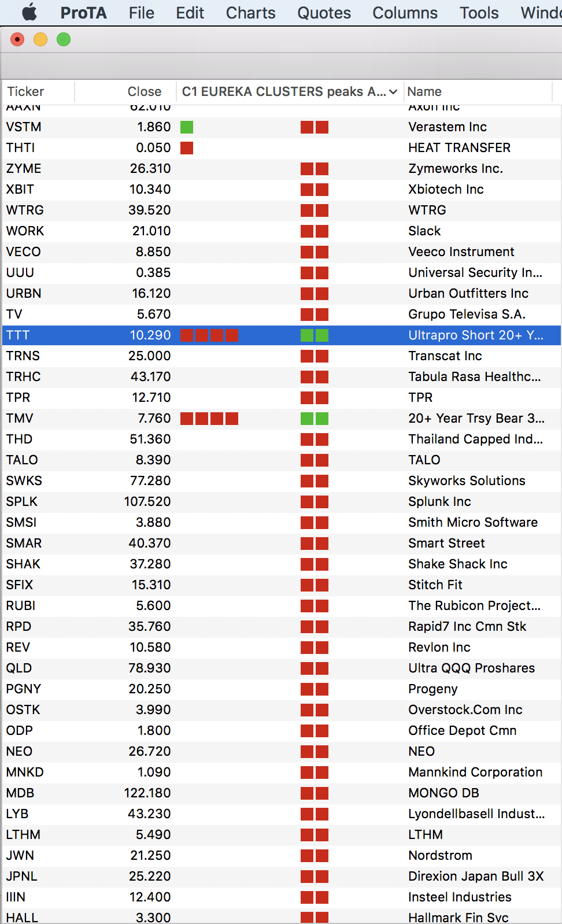
Task: Select the XBIT ticker
Action: (x=20, y=190)
